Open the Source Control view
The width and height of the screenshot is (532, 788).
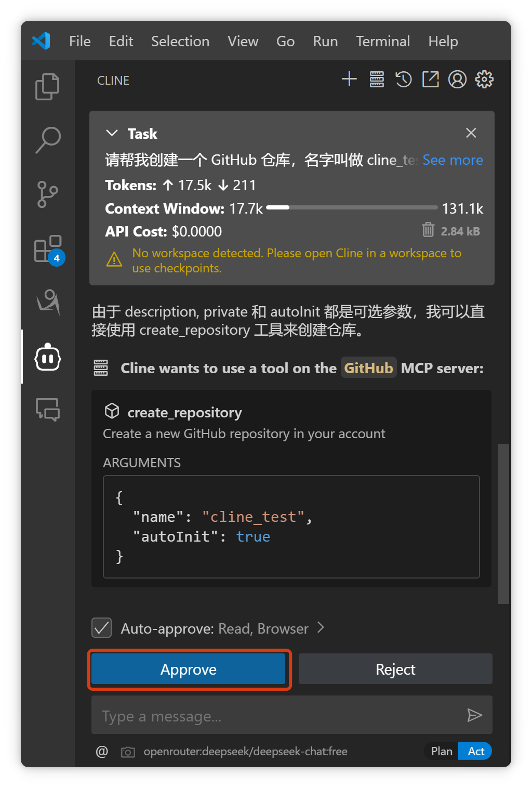48,194
